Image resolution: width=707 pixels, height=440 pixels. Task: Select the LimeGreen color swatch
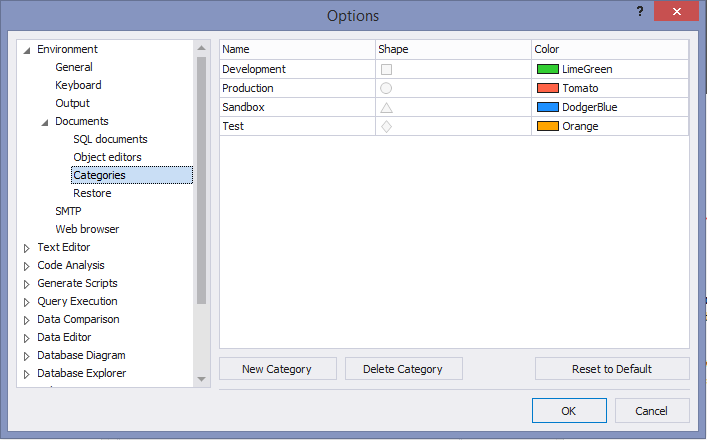(x=547, y=69)
